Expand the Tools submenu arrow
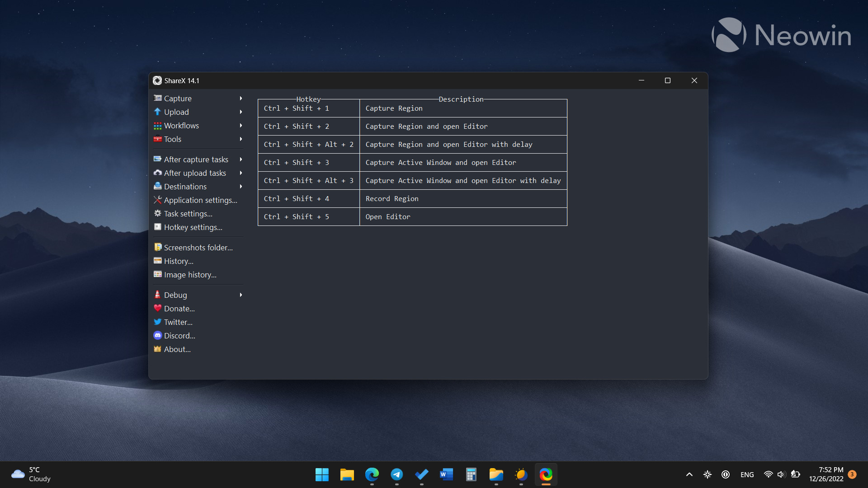 coord(241,139)
